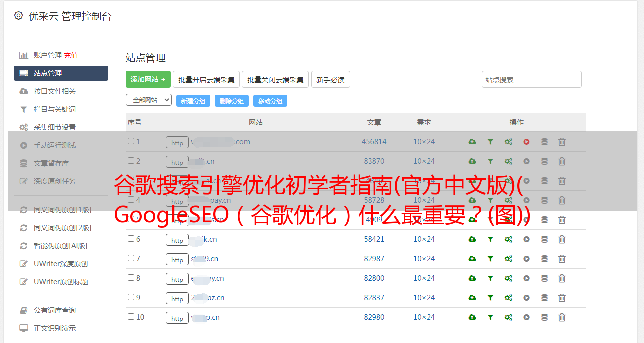644x343 pixels.
Task: Click the 移动分组 button
Action: pyautogui.click(x=270, y=101)
